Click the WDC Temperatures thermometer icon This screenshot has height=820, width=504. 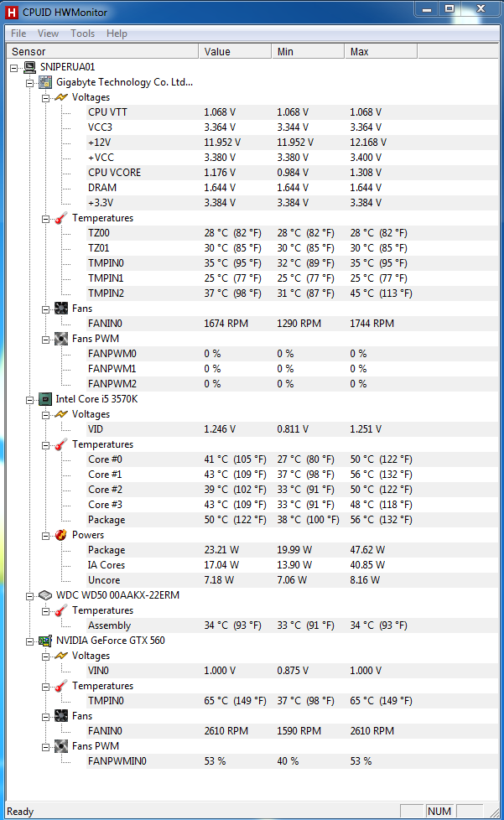coord(61,610)
